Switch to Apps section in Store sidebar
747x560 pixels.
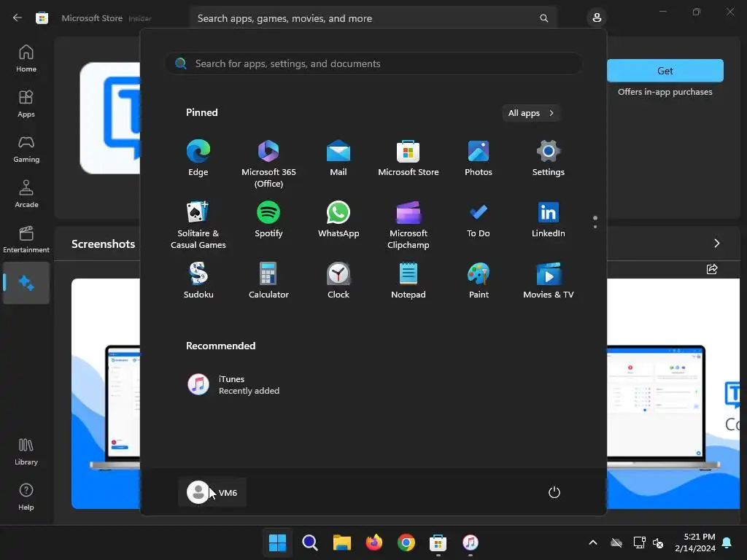[26, 104]
